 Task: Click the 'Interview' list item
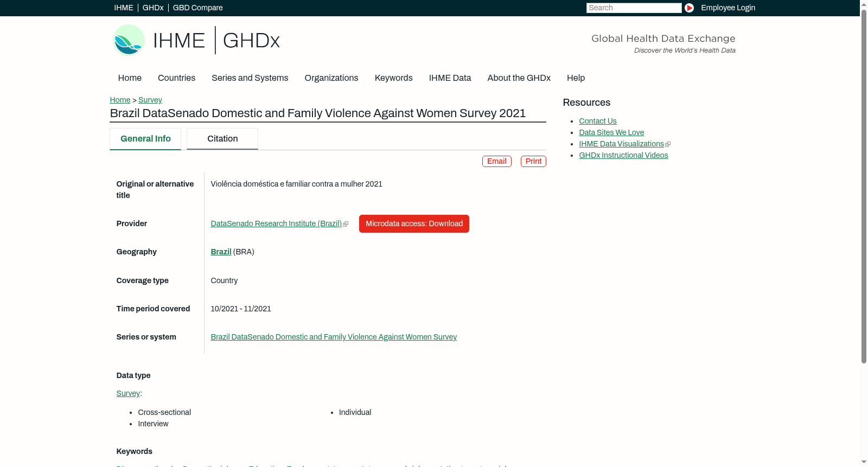pos(153,424)
